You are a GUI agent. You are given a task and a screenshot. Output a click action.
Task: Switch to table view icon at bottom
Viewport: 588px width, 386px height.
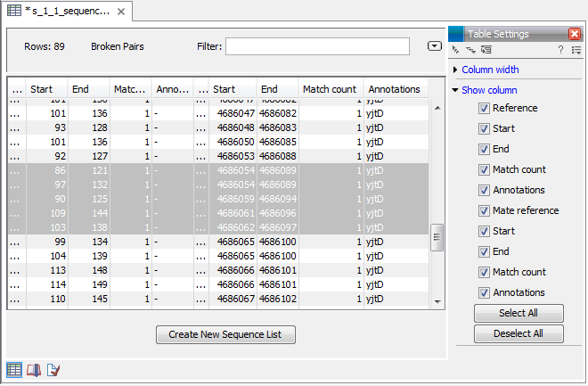pyautogui.click(x=14, y=370)
